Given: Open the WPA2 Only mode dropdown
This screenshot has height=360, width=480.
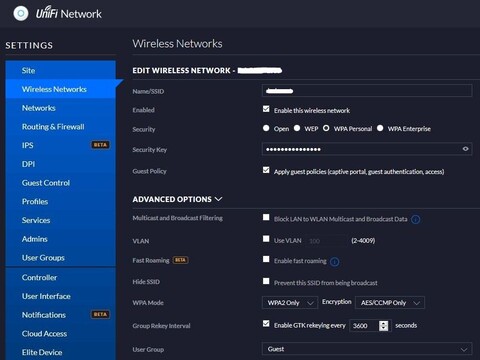Looking at the screenshot, I should coord(290,303).
